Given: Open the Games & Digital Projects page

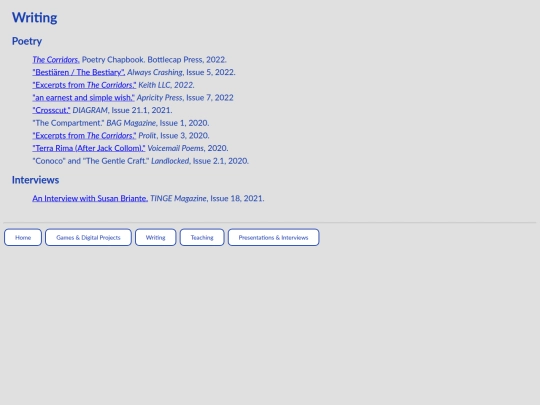Looking at the screenshot, I should (x=88, y=237).
